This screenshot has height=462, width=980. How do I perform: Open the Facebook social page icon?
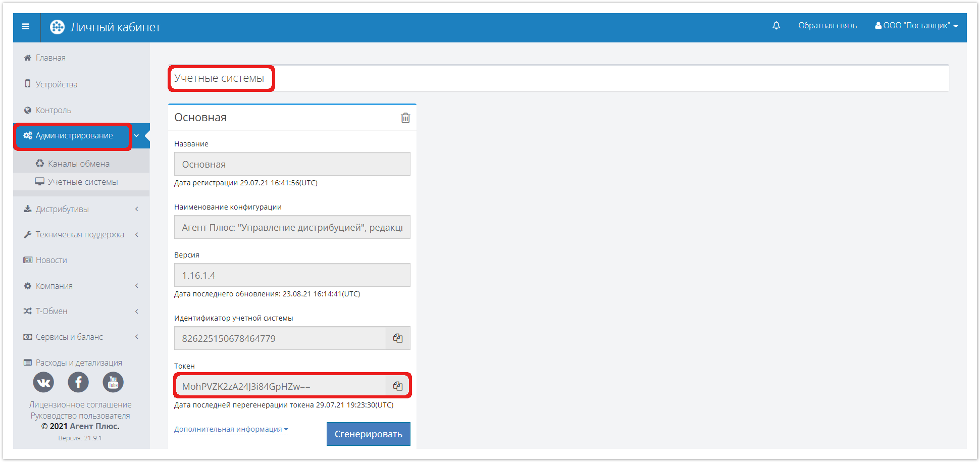(78, 382)
